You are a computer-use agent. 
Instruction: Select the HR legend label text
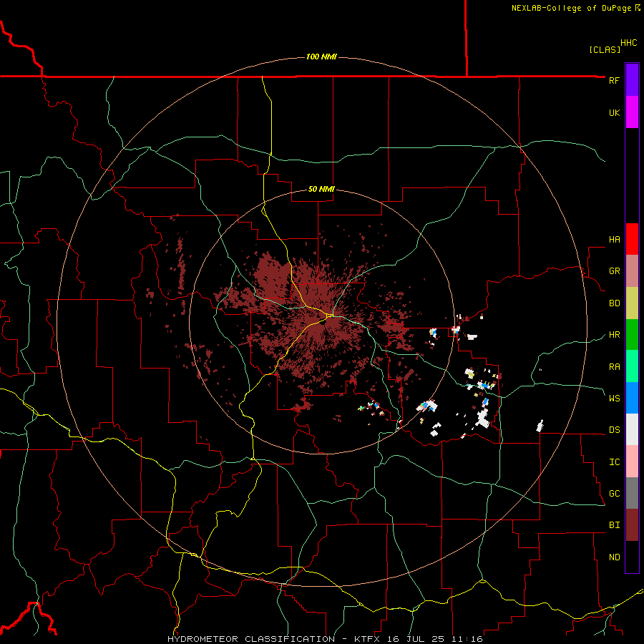[614, 335]
